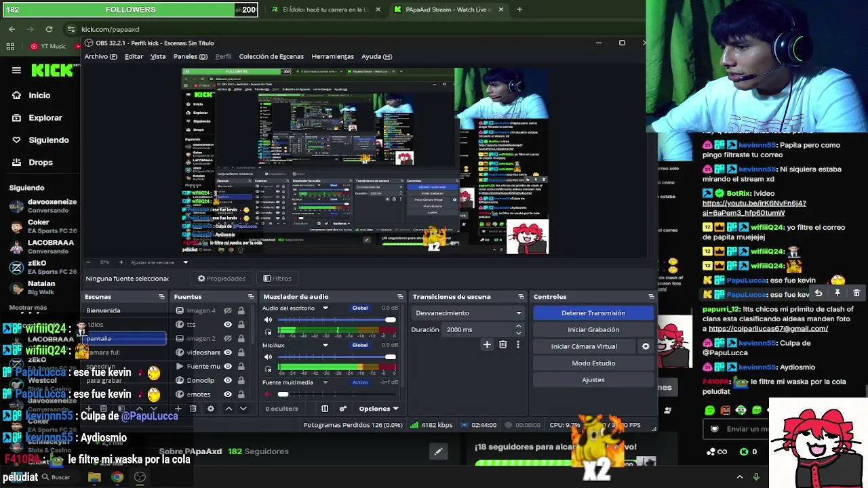Open the Editar menu in OBS
The height and width of the screenshot is (488, 868).
point(134,56)
